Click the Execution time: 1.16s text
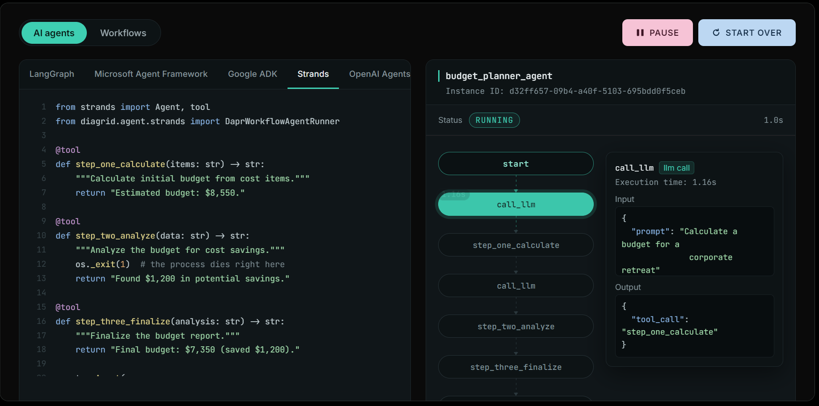 (x=665, y=182)
